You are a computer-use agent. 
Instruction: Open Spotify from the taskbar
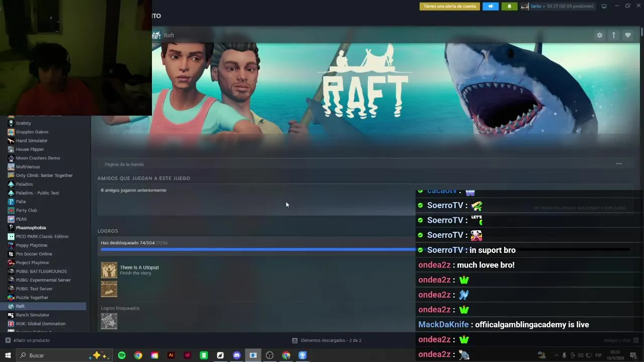(122, 355)
